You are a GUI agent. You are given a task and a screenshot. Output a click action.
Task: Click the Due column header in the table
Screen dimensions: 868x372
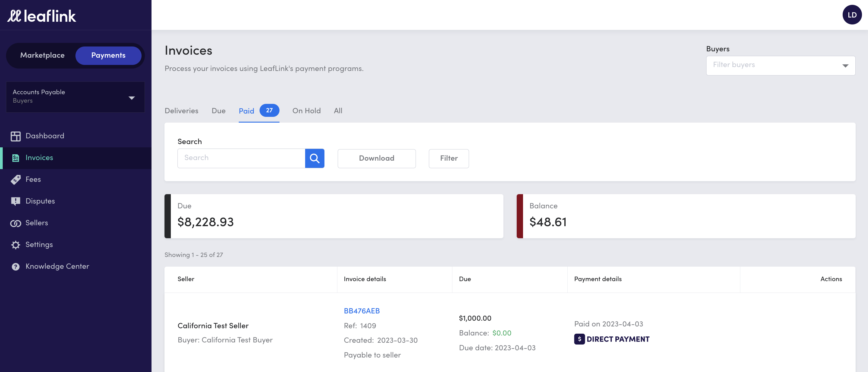pyautogui.click(x=465, y=279)
